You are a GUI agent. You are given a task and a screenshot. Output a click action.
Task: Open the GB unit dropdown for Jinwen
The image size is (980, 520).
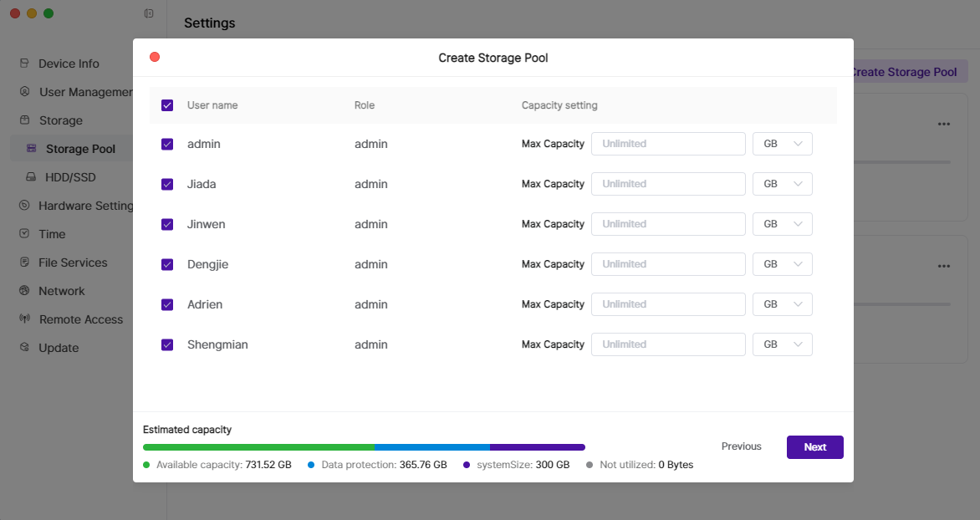[783, 224]
